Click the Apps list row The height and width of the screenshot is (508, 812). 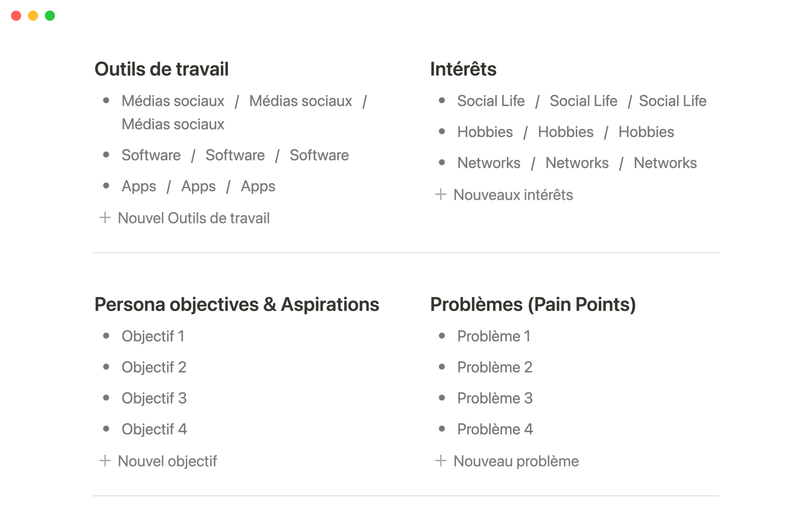[x=198, y=186]
